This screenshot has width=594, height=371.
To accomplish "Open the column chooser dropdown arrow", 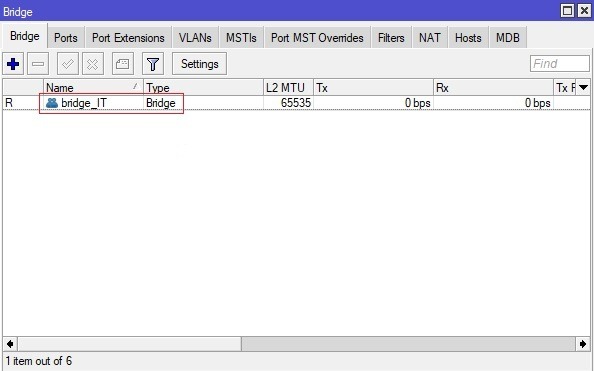I will 583,88.
